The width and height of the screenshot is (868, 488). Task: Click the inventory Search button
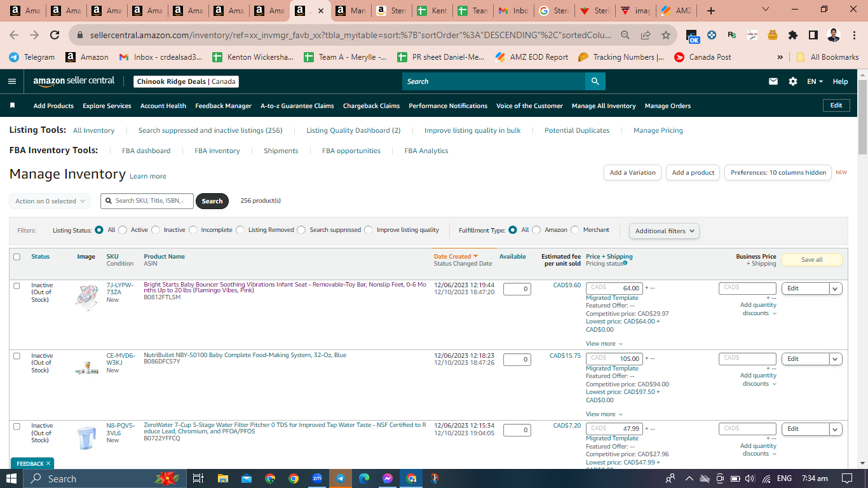point(212,201)
